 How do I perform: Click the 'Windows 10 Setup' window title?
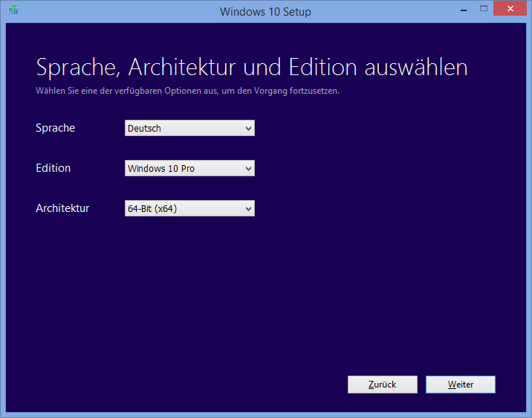(265, 12)
